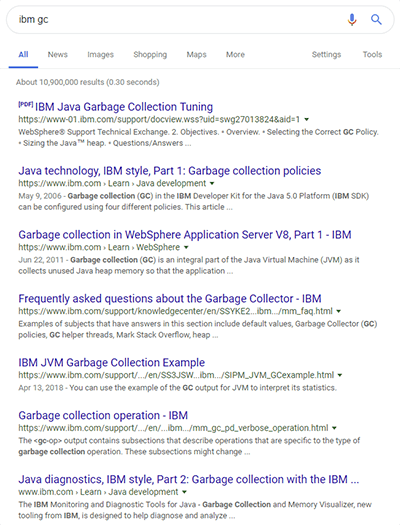Select the Maps tab

pos(196,55)
